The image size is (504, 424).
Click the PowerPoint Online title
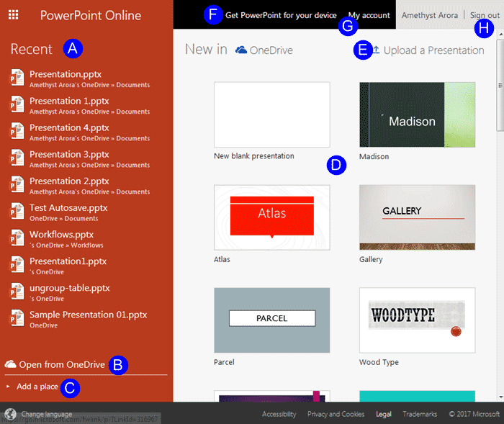click(90, 15)
